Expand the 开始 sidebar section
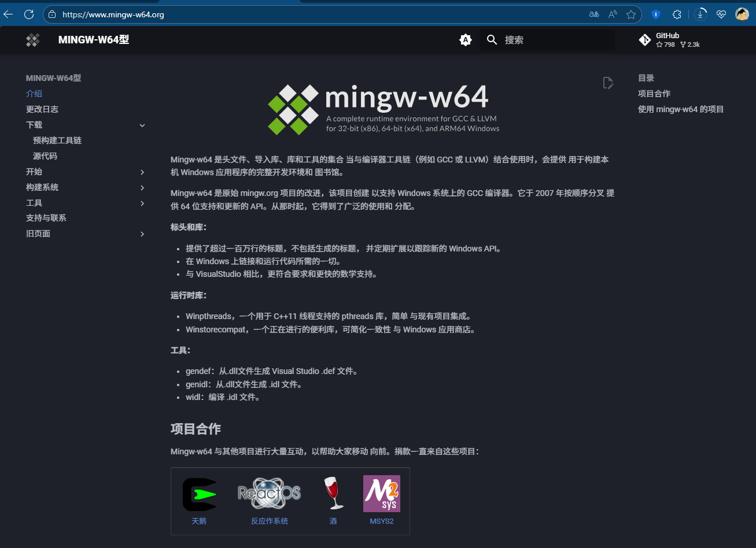The height and width of the screenshot is (548, 756). 142,172
